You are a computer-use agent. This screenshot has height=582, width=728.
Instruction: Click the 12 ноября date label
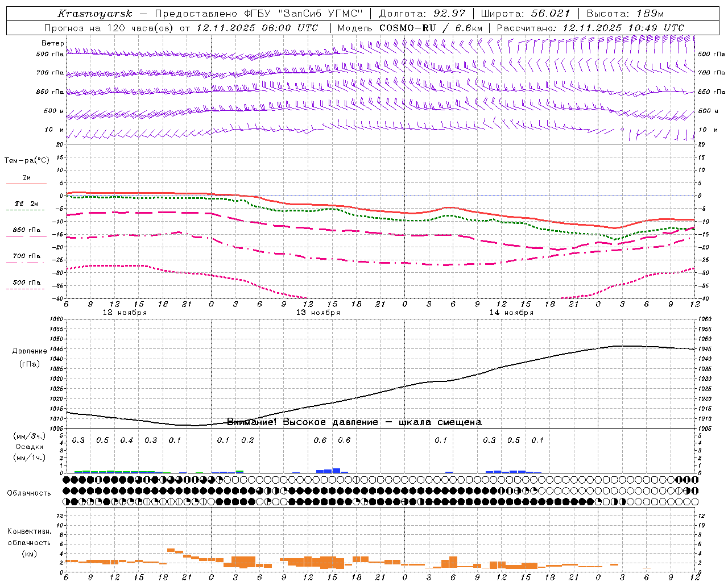pos(125,313)
